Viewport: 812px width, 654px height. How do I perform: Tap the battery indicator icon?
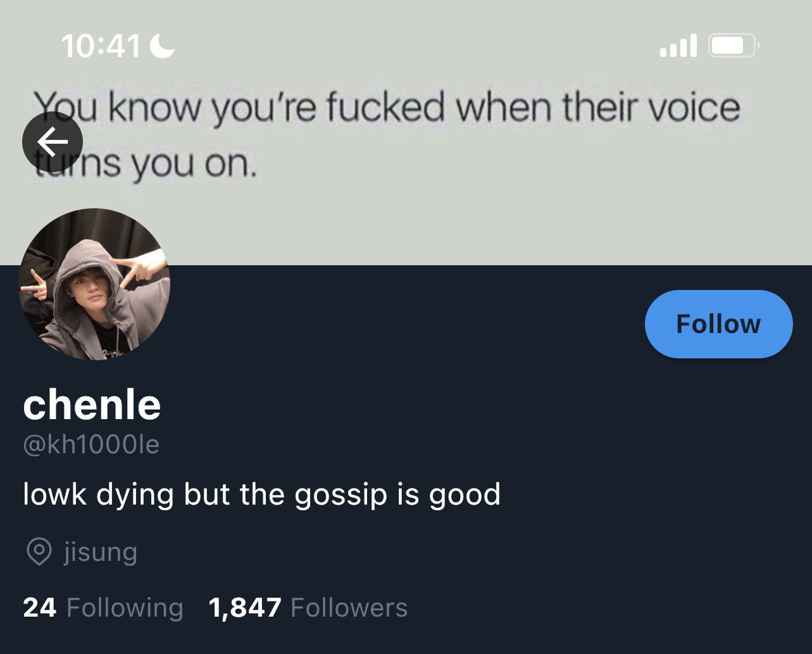click(x=733, y=46)
